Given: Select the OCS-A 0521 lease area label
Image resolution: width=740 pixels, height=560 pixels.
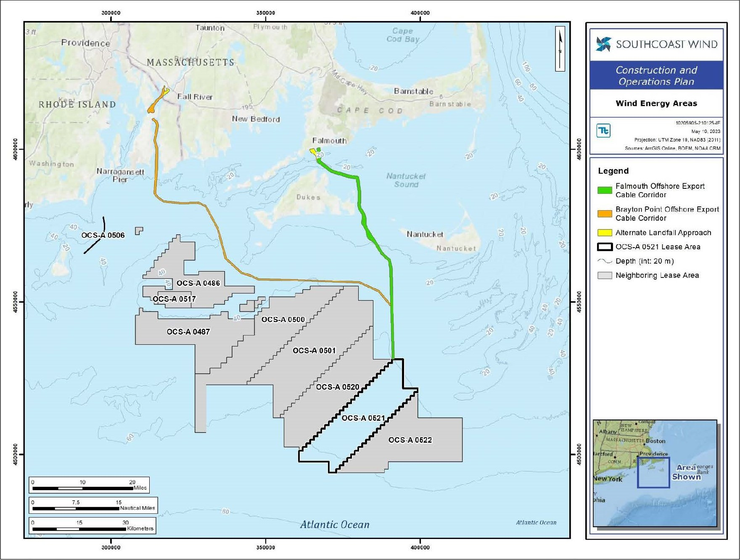Looking at the screenshot, I should coord(363,418).
